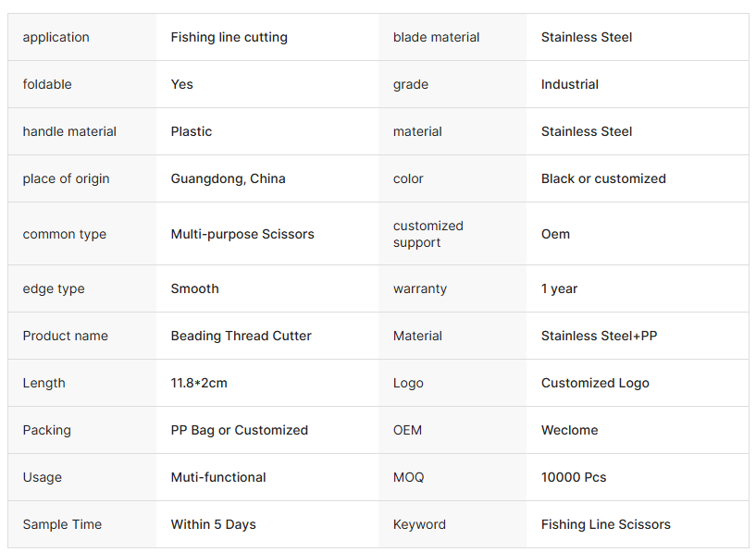Screen dimensions: 756x552
Task: Click the 'Industrial' grade value
Action: 569,84
